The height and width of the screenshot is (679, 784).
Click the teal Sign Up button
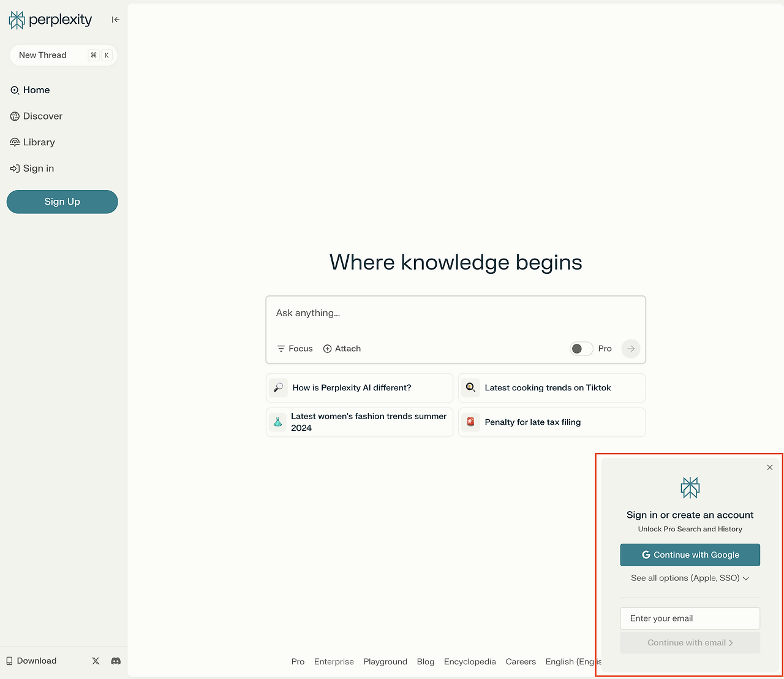pos(62,202)
